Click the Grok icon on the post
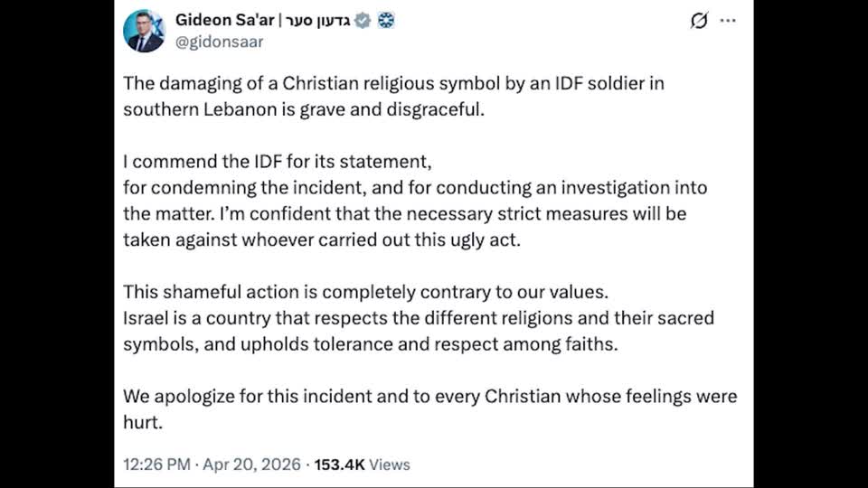Screen dimensions: 868x488 pyautogui.click(x=699, y=21)
